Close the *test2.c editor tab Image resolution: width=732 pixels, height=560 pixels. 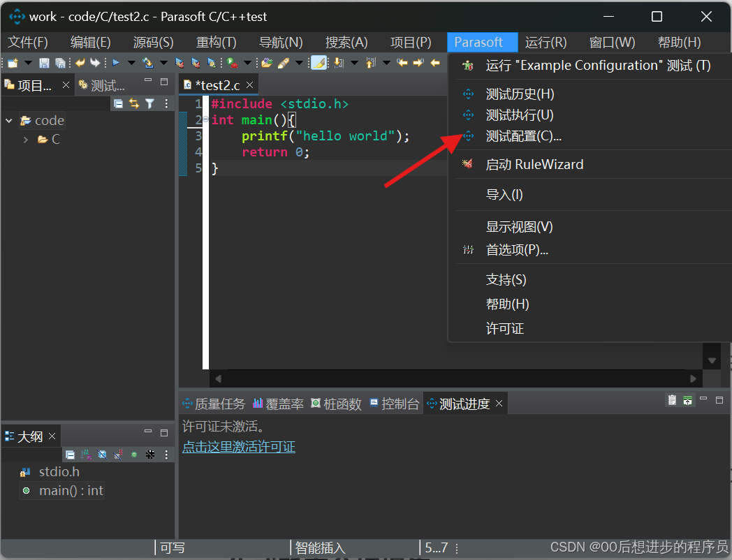250,85
